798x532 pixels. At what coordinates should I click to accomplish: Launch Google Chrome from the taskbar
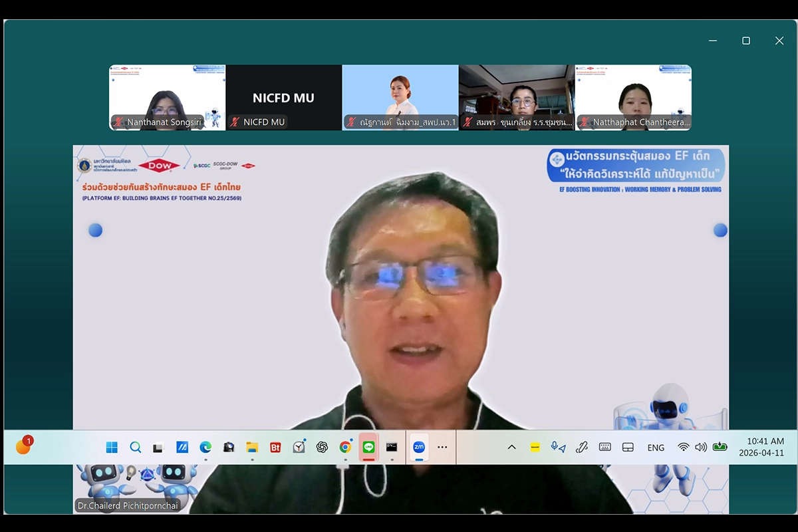click(x=345, y=448)
